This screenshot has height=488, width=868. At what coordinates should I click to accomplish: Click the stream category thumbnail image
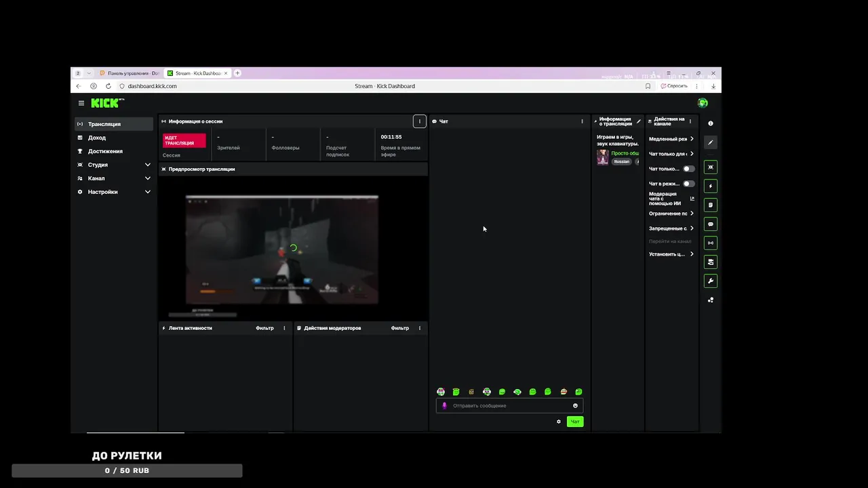(602, 157)
